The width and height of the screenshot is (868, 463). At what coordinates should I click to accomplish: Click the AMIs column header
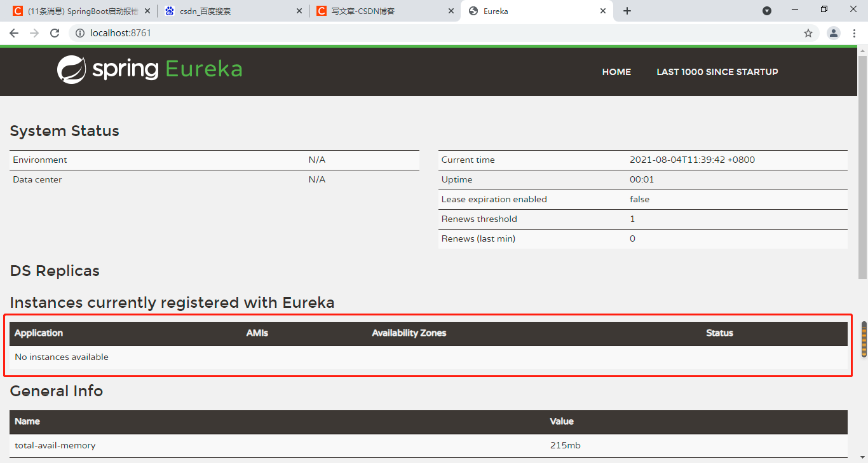[x=257, y=333]
